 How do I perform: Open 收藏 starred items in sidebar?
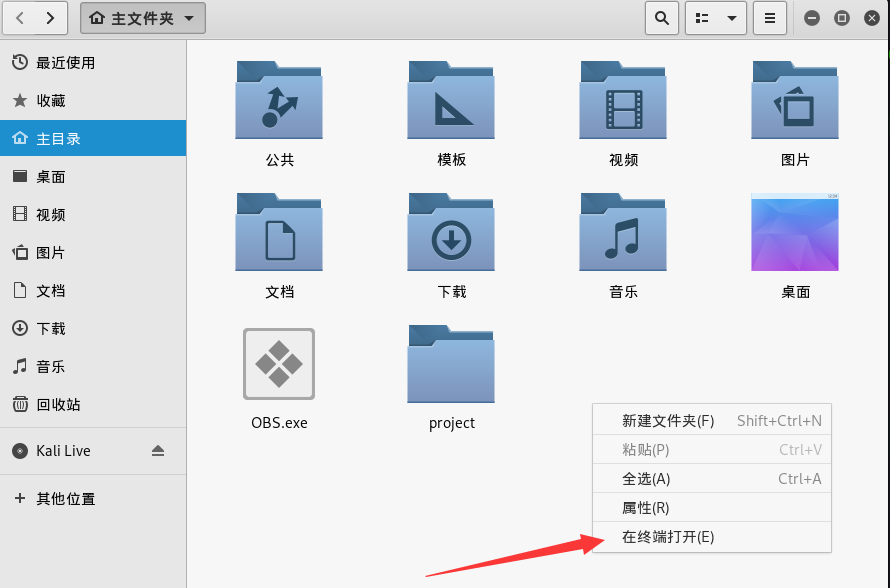[x=93, y=100]
